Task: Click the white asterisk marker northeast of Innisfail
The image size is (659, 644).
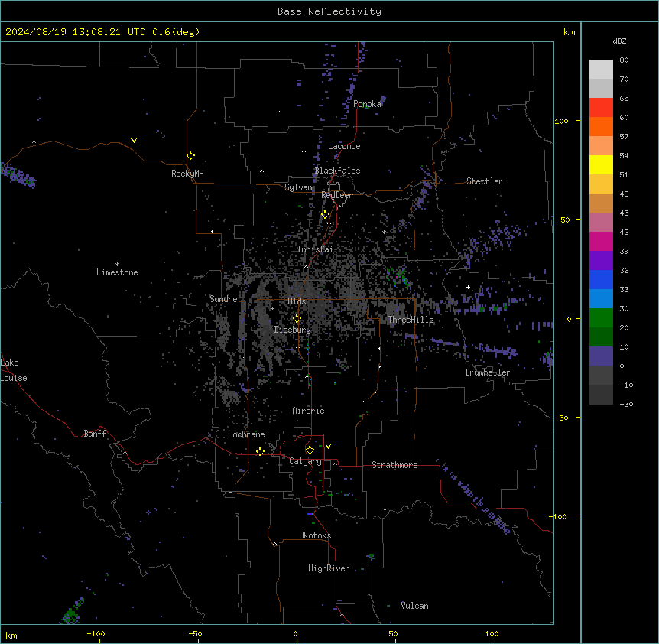Action: pos(384,232)
